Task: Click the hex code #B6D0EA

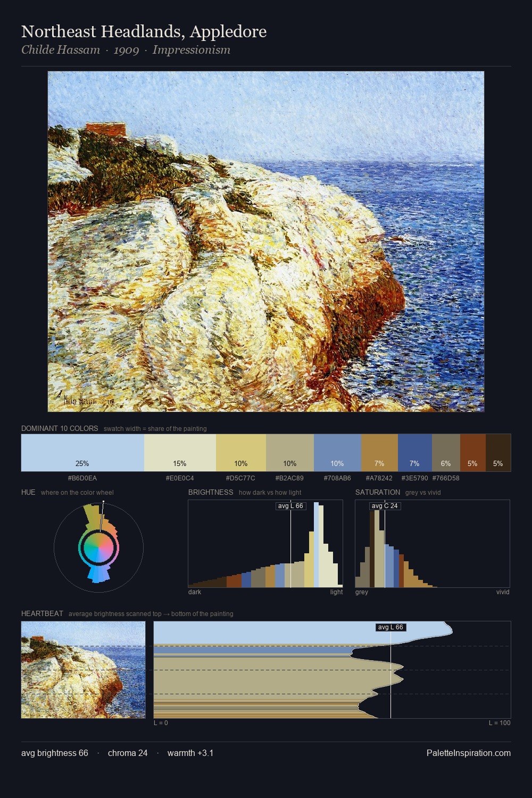Action: pyautogui.click(x=82, y=478)
